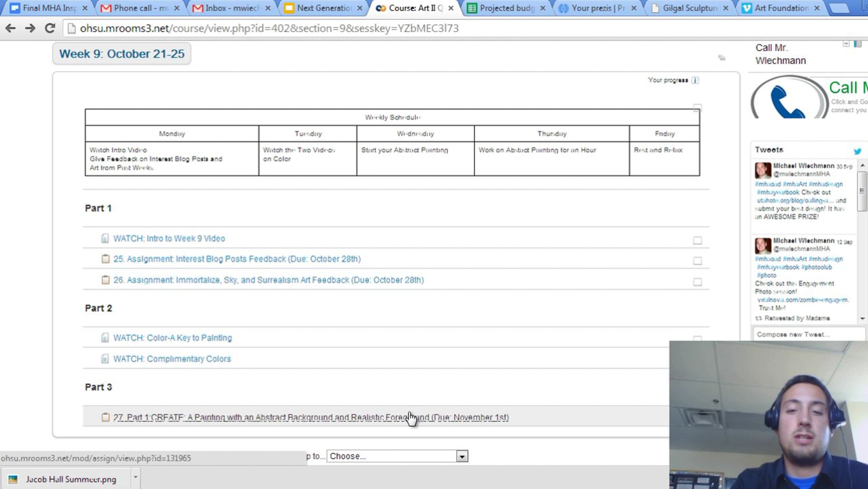Click the browser Forward arrow
Screen dimensions: 868x489
[x=30, y=28]
